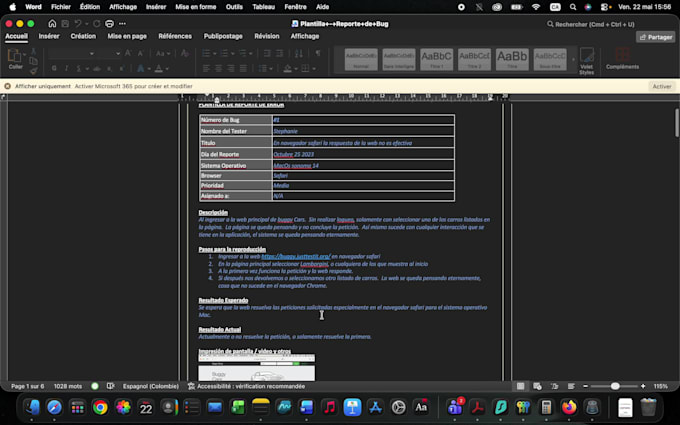Click the shading color bucket icon
The image size is (680, 425).
(x=288, y=69)
